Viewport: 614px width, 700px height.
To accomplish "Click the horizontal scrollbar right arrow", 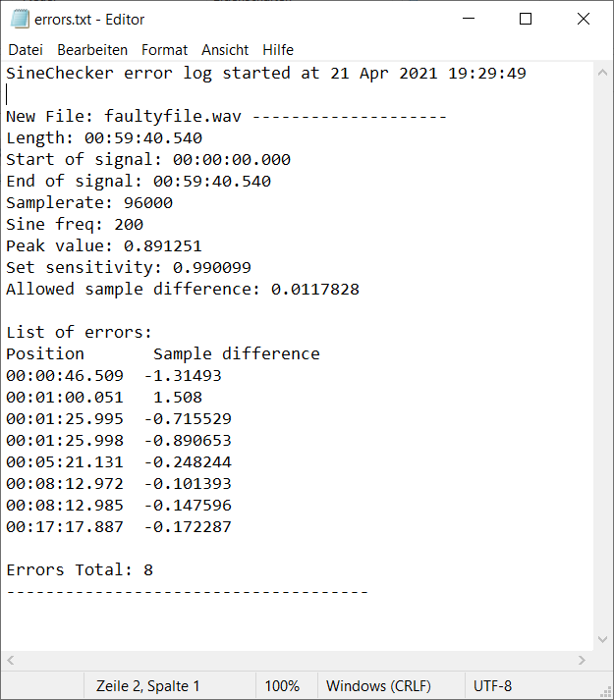I will (x=582, y=660).
